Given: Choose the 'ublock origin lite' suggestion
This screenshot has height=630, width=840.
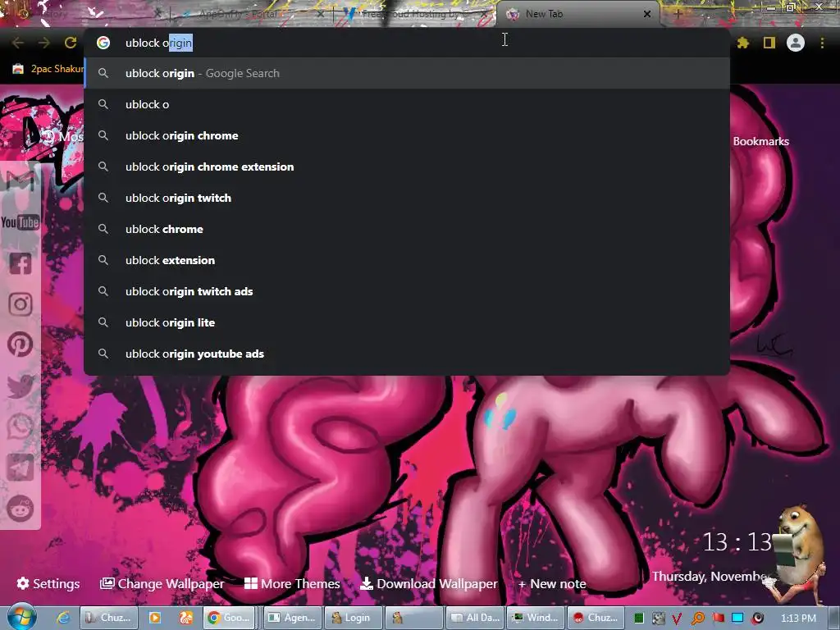Looking at the screenshot, I should (407, 322).
